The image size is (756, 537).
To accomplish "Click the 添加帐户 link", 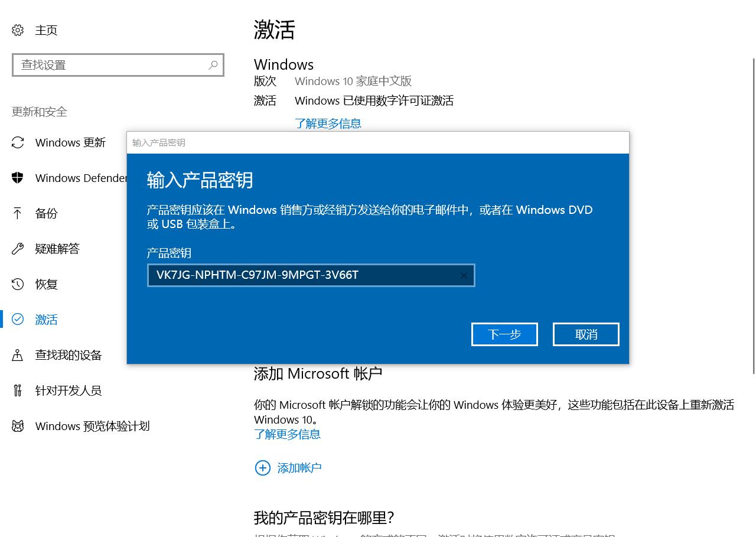I will (299, 468).
